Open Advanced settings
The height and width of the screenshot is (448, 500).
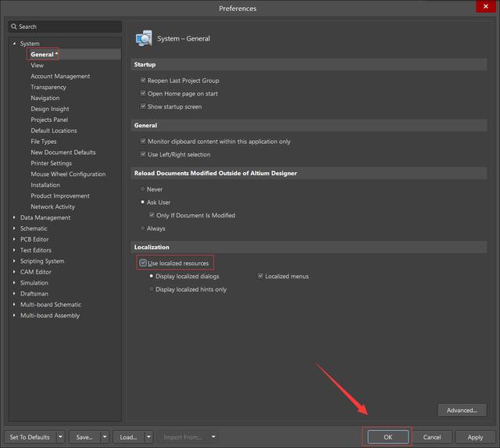click(462, 410)
